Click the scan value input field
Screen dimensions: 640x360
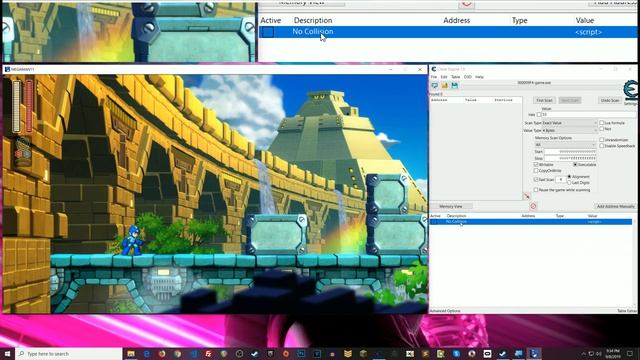pyautogui.click(x=589, y=115)
